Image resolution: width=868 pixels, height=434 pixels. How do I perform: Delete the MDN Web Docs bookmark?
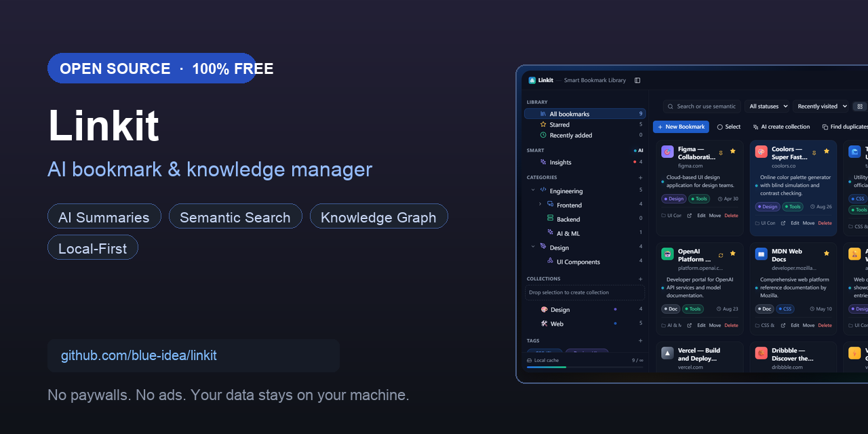[x=825, y=325]
